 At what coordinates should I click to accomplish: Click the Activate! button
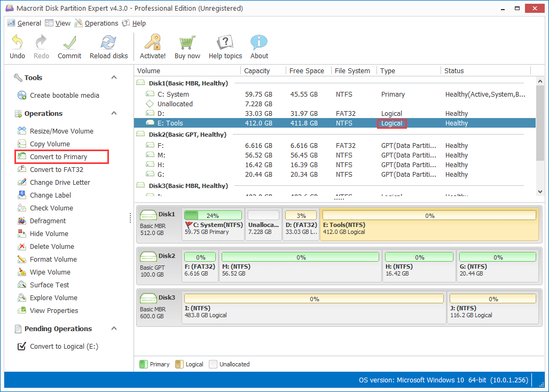point(152,46)
